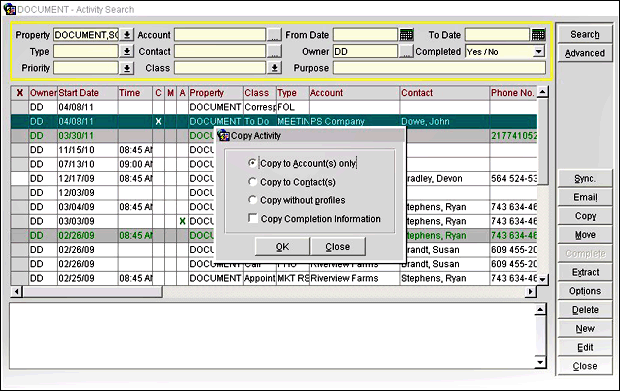
Task: Click the Owner lookup ellipsis button
Action: [x=406, y=51]
